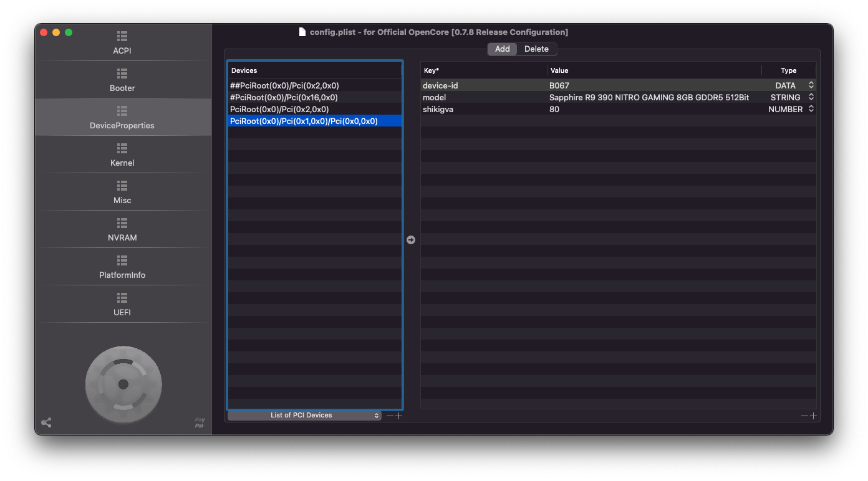Image resolution: width=868 pixels, height=481 pixels.
Task: Change type of device-id from DATA
Action: click(811, 85)
